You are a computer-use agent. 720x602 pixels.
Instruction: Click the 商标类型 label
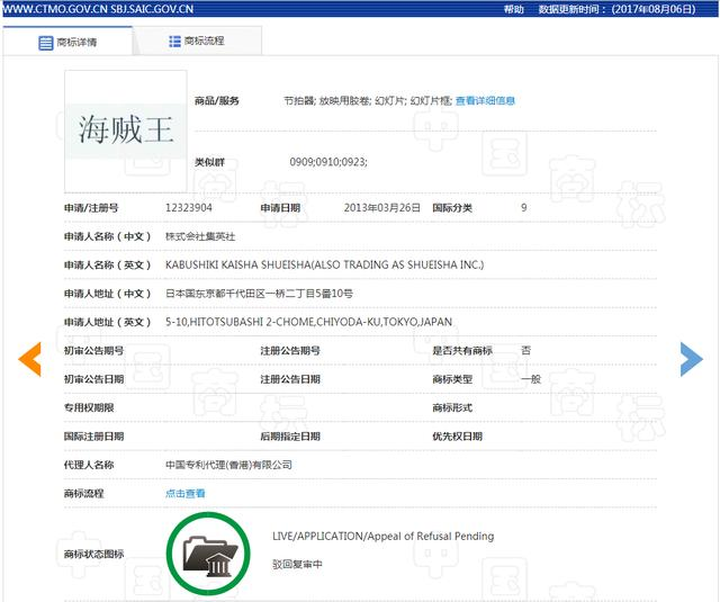pos(452,379)
